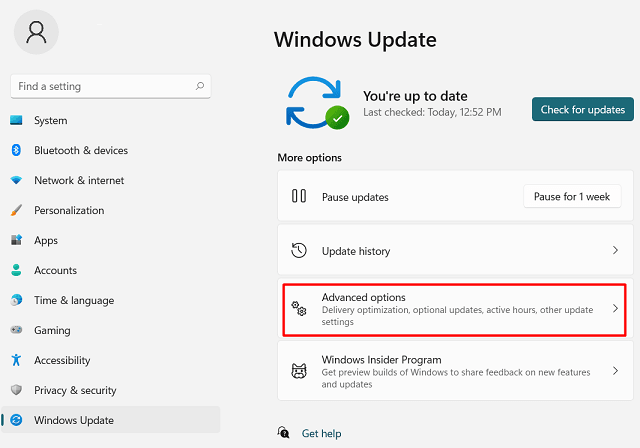Click Check for updates button
The height and width of the screenshot is (448, 640).
click(x=582, y=109)
